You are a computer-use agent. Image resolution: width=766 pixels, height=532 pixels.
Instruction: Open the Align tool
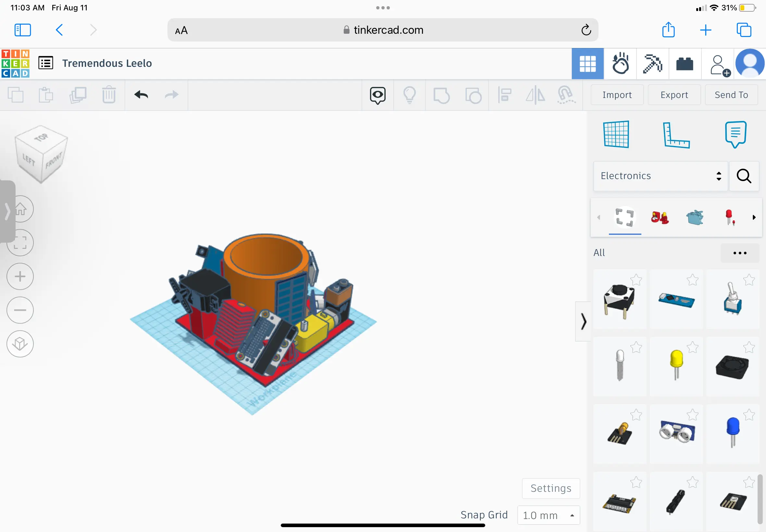pyautogui.click(x=504, y=95)
